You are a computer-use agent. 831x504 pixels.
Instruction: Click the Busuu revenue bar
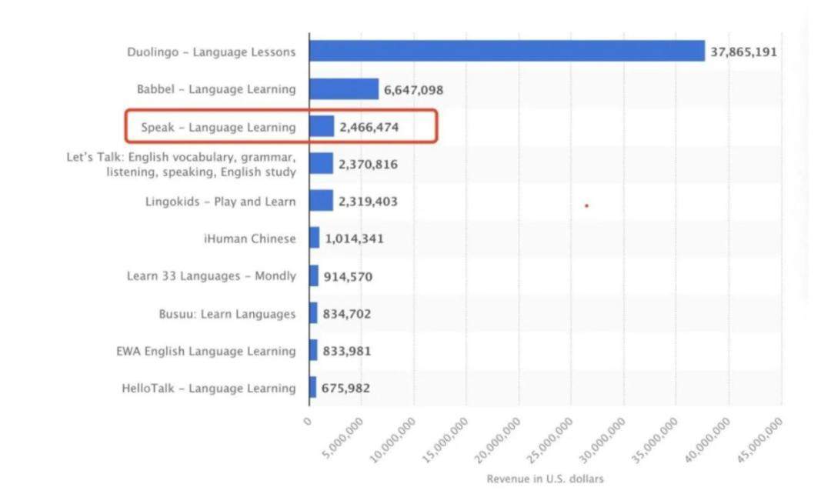(x=313, y=312)
